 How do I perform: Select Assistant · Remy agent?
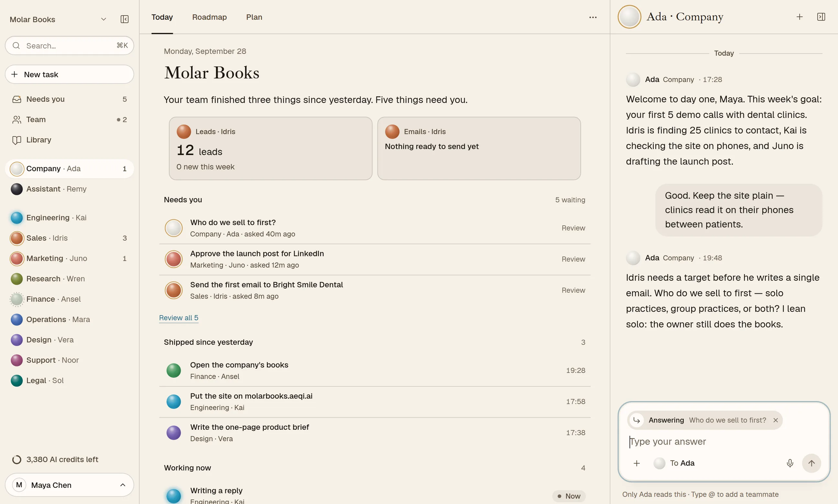click(x=69, y=189)
